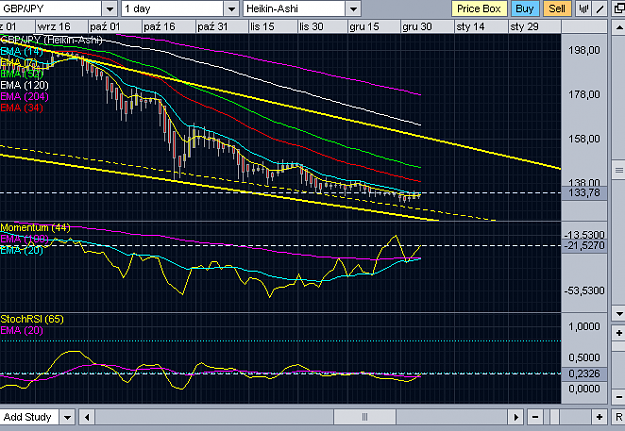Click the horizontal zoom in plus button
625x431 pixels.
(599, 417)
